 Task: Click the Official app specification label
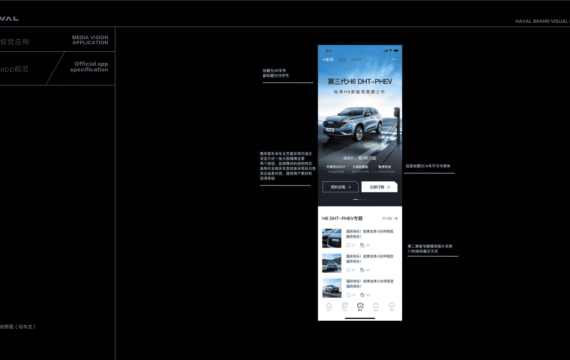tap(89, 67)
